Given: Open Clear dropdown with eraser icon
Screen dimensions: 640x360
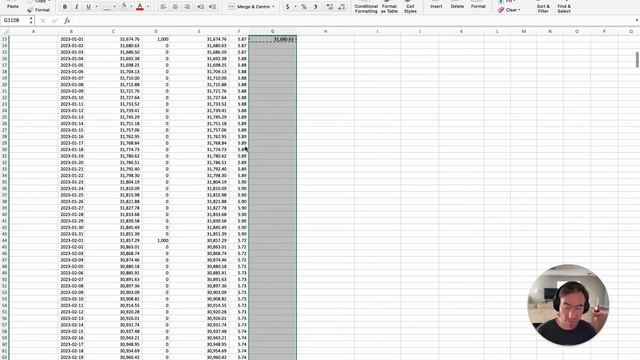Looking at the screenshot, I should pos(509,10).
